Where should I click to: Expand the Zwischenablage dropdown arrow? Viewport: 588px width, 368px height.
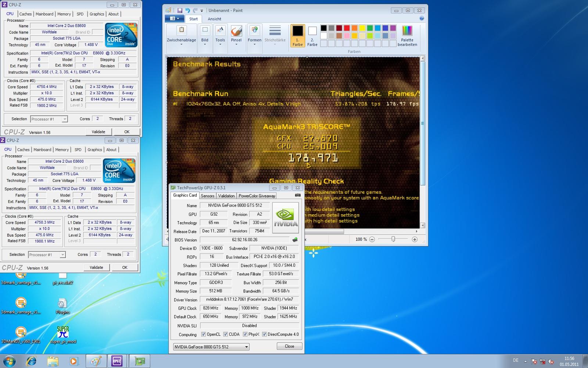click(x=181, y=45)
